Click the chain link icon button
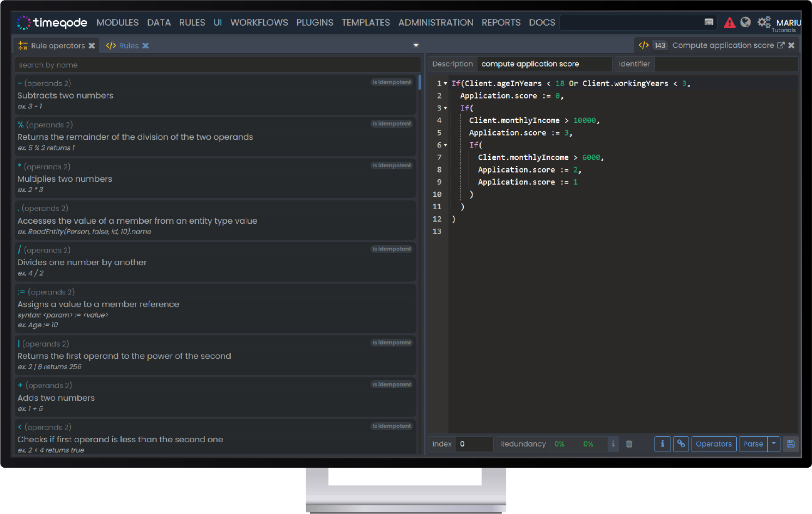This screenshot has width=812, height=514. [x=681, y=444]
